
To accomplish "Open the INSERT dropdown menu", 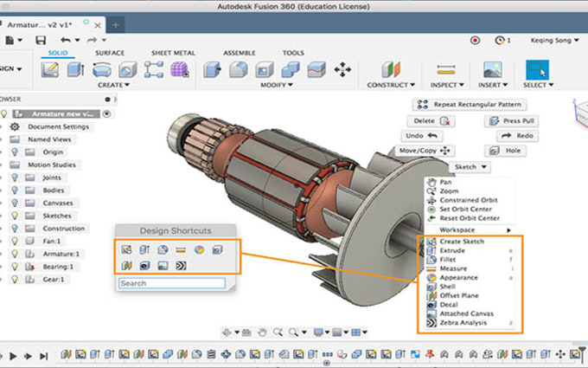I will point(493,85).
